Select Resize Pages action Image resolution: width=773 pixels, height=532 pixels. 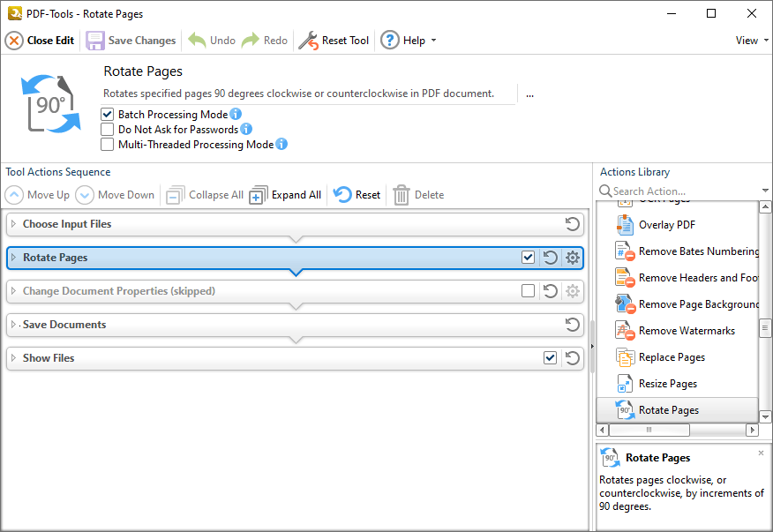coord(678,384)
